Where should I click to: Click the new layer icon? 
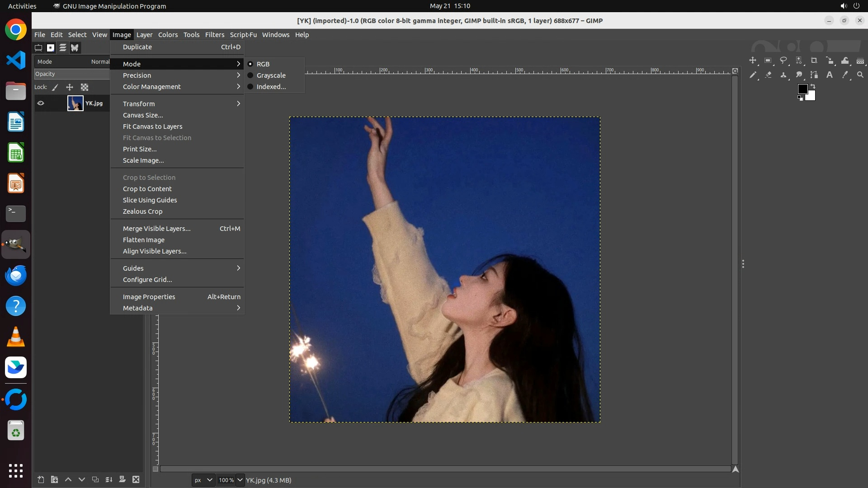(41, 480)
